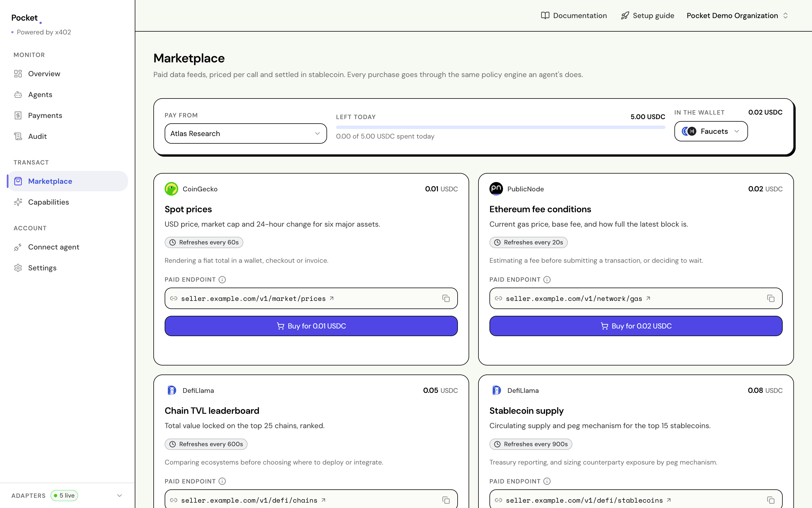Click "Refreshes every 900s" chip
812x508 pixels.
(531, 444)
